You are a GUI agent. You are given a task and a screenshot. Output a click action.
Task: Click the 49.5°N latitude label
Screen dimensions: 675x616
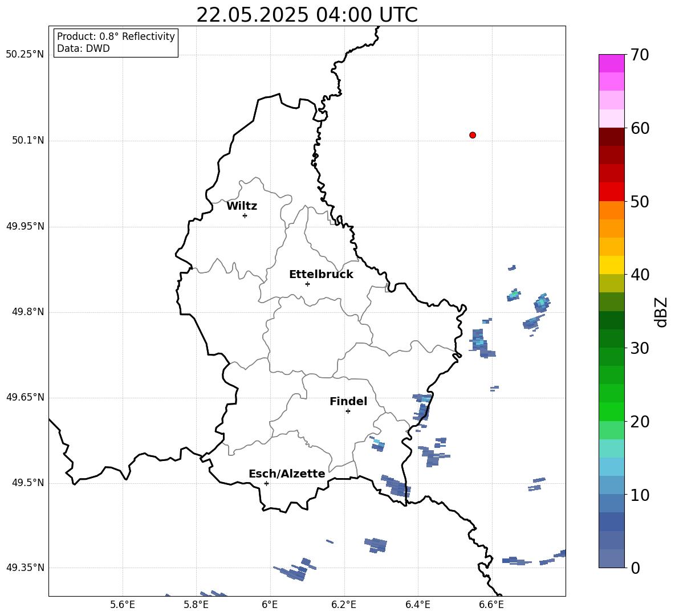(28, 483)
